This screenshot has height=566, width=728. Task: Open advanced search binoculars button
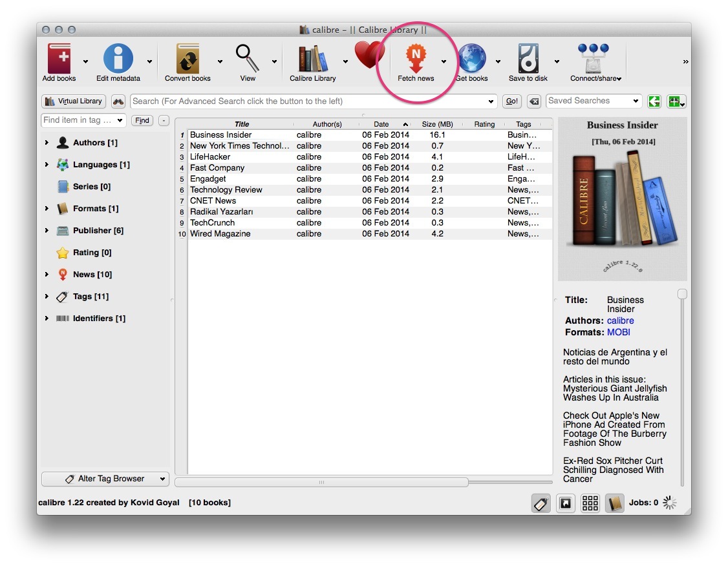(x=118, y=101)
